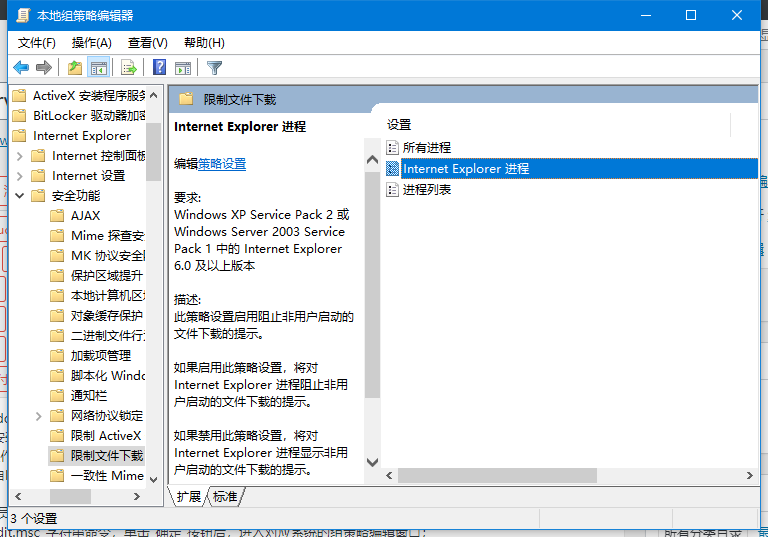Click the 通知栏 folder icon
Image resolution: width=768 pixels, height=537 pixels.
(57, 395)
